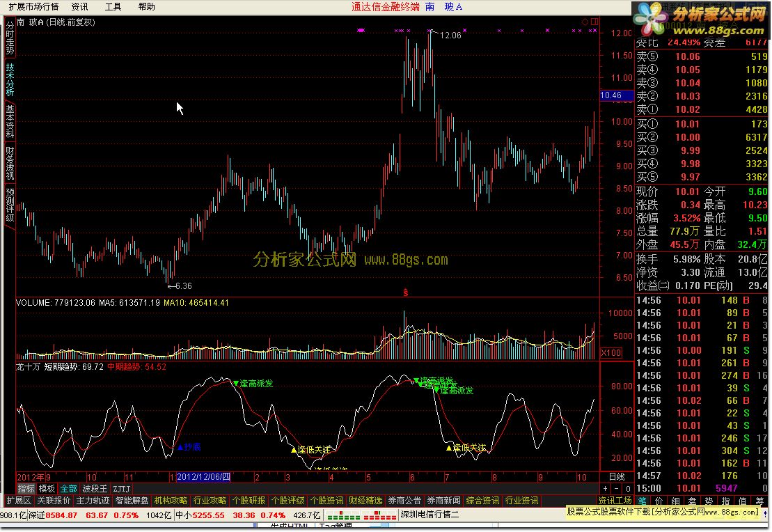Image resolution: width=772 pixels, height=532 pixels.
Task: Open the 个股研报 tab
Action: point(249,501)
